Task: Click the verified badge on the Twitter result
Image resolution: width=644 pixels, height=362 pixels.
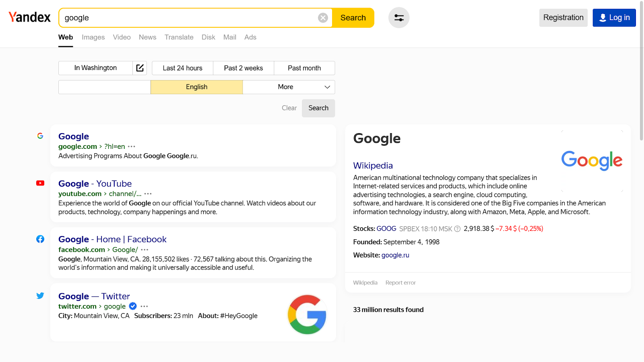Action: click(x=133, y=306)
